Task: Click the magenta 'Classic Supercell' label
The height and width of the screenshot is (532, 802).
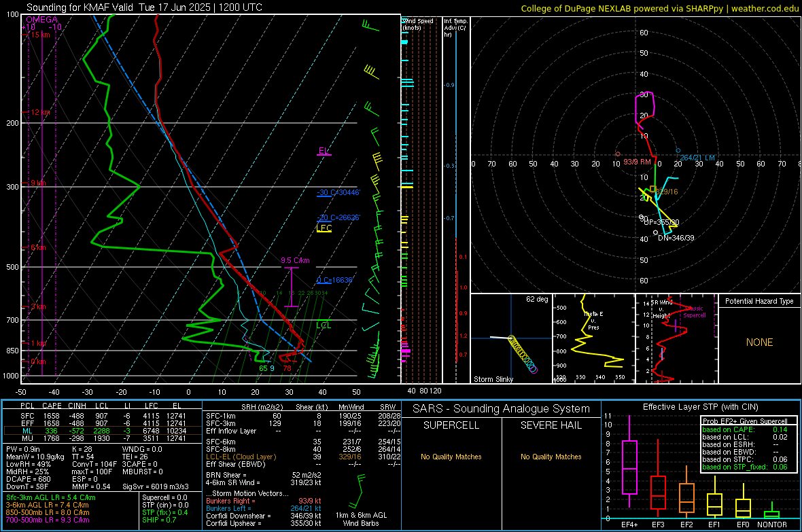Action: tap(694, 312)
